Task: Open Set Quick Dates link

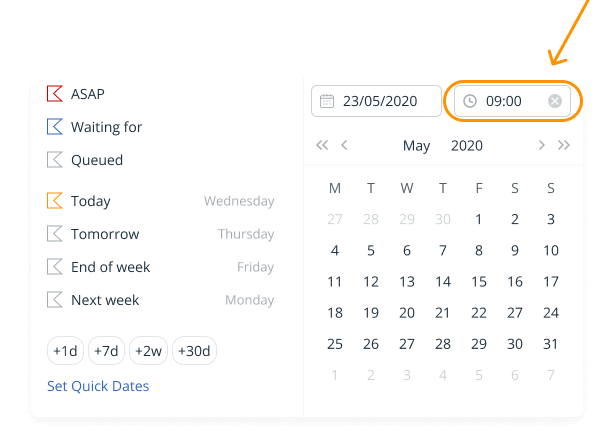Action: [98, 386]
